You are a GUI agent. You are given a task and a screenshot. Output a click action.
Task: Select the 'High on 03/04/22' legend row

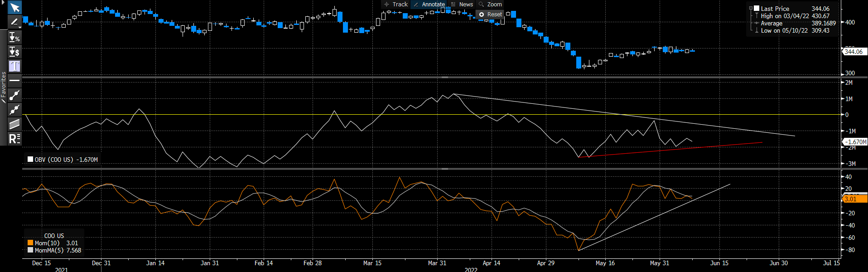[796, 16]
